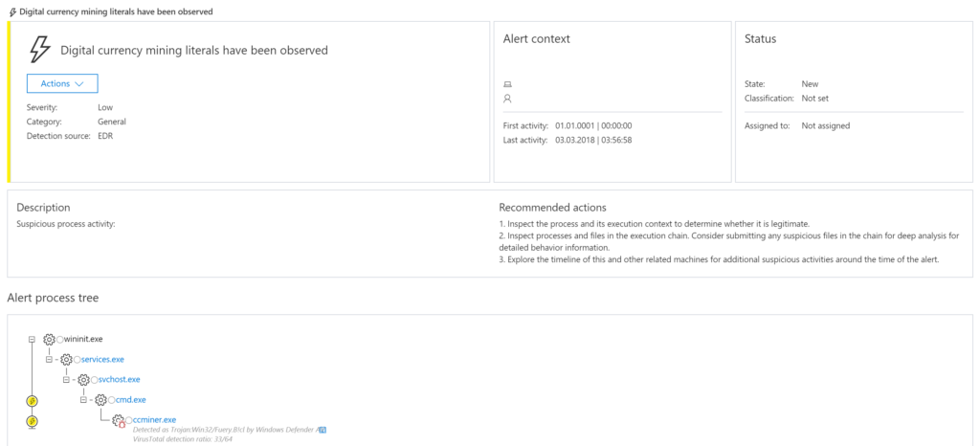Click the gear and bug icon beside ccminer.exe
980x446 pixels.
[118, 420]
